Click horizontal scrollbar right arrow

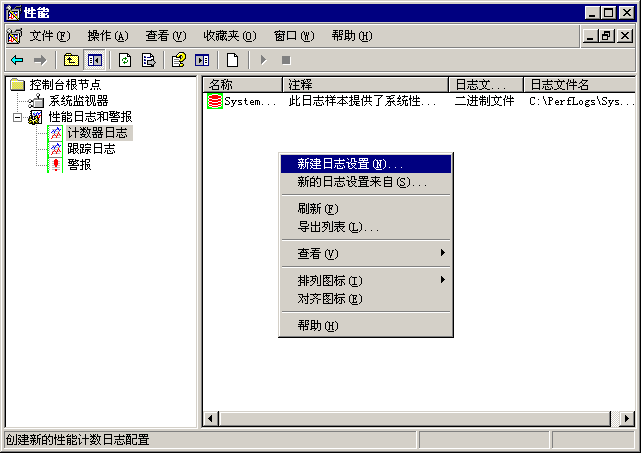(627, 418)
